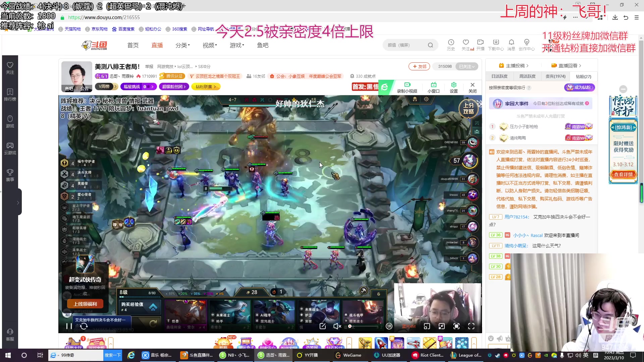Expand the 分类 navigation dropdown
This screenshot has height=362, width=644.
(182, 45)
